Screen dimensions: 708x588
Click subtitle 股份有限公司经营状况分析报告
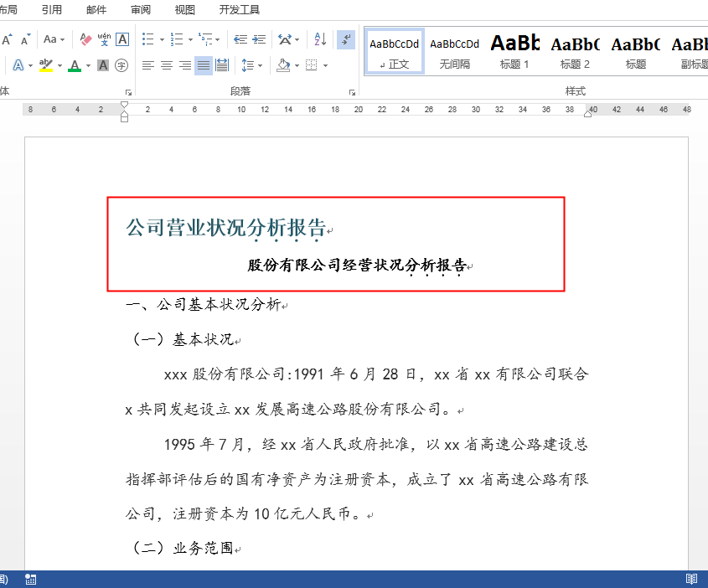pyautogui.click(x=357, y=265)
